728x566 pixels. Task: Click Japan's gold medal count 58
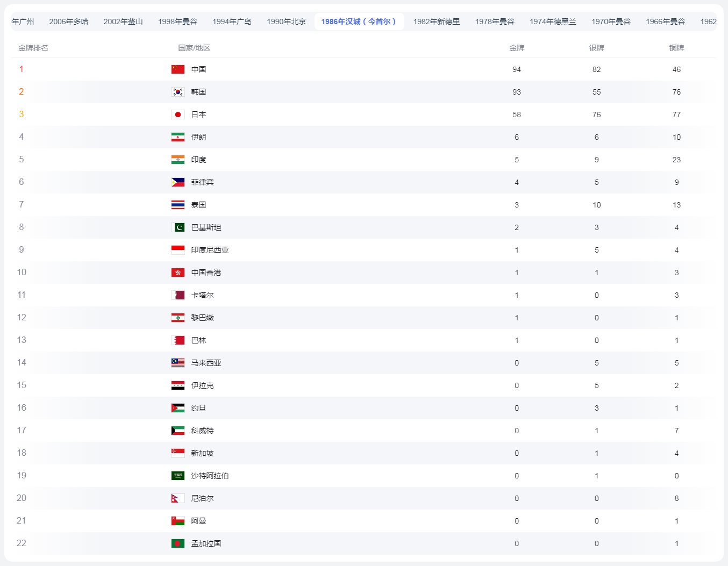[x=517, y=114]
